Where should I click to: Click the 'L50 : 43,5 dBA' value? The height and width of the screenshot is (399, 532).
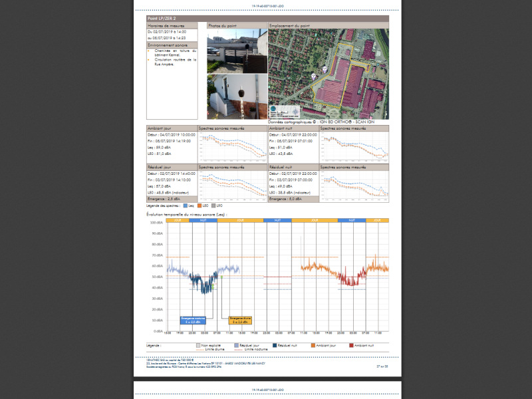pyautogui.click(x=281, y=154)
